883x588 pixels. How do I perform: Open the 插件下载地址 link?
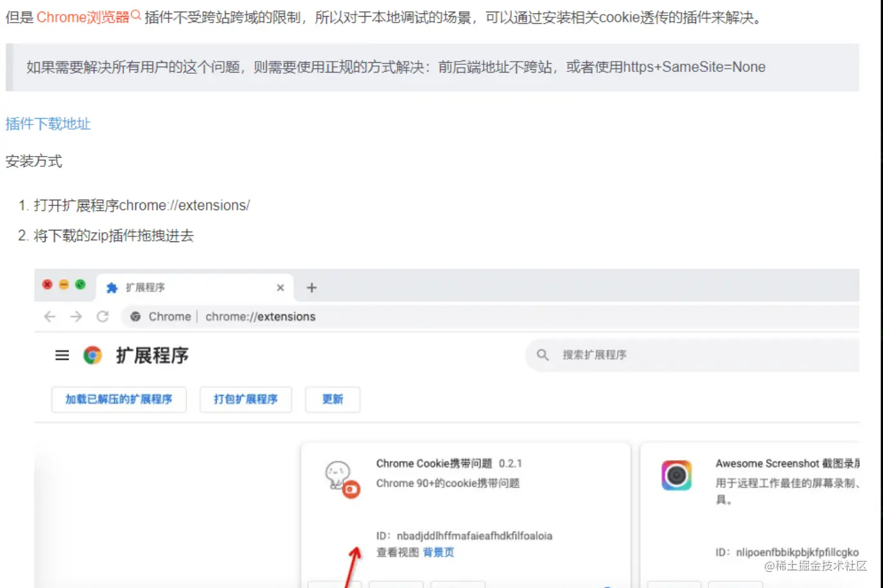tap(48, 124)
